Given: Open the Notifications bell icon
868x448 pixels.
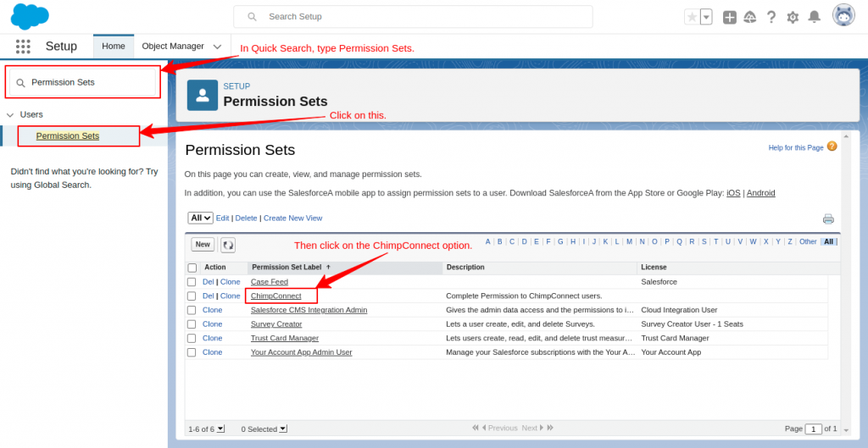Looking at the screenshot, I should click(x=814, y=17).
